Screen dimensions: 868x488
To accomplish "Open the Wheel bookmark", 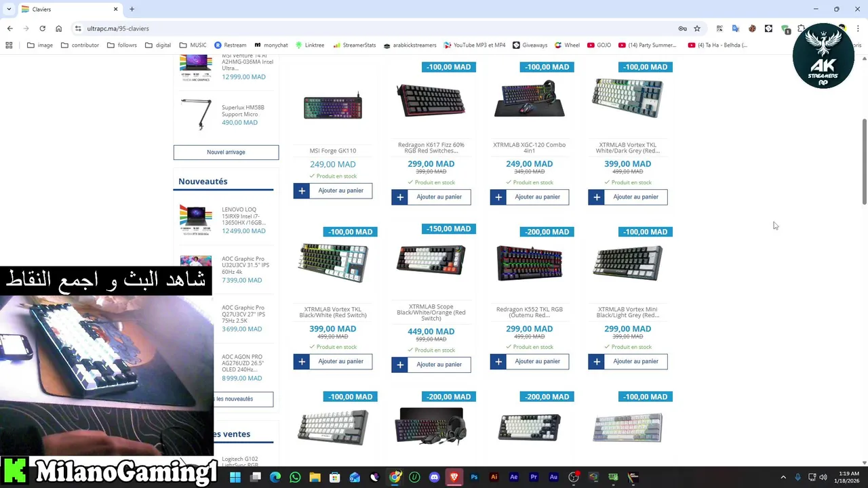I will (x=567, y=45).
